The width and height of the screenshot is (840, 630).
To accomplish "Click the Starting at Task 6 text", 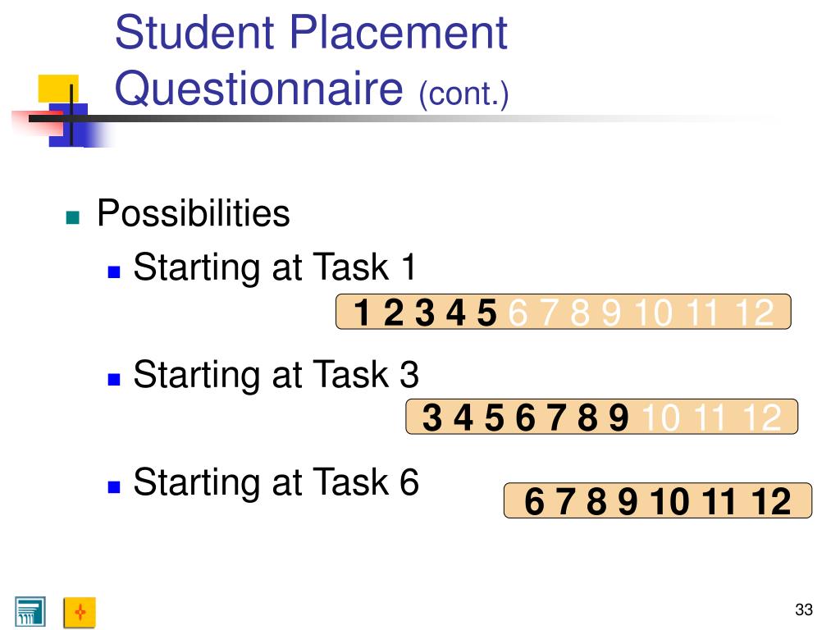I will coord(276,482).
